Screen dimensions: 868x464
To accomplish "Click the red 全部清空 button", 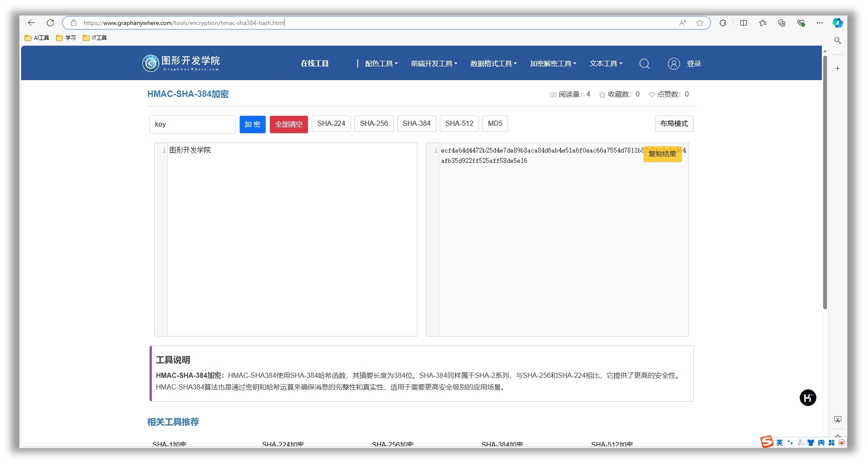I will click(x=289, y=124).
